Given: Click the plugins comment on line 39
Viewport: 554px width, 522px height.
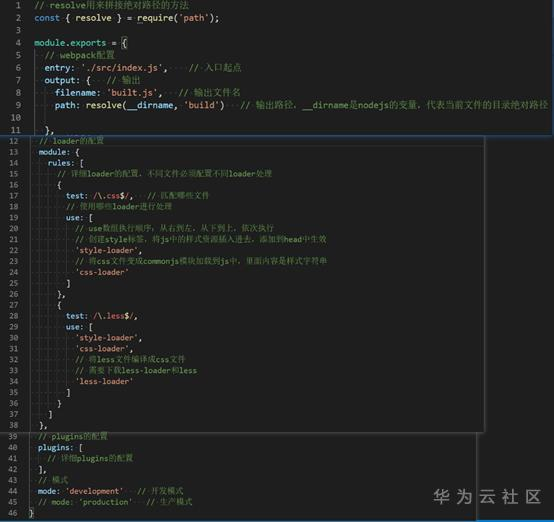Looking at the screenshot, I should point(72,437).
